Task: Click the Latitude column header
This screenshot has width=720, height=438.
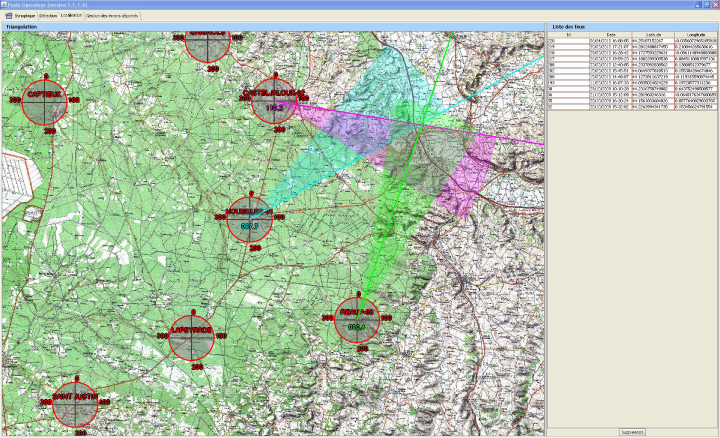Action: point(650,34)
